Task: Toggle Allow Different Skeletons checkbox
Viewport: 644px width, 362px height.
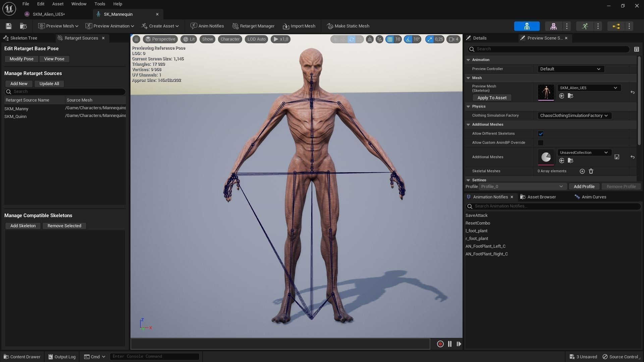Action: (541, 134)
